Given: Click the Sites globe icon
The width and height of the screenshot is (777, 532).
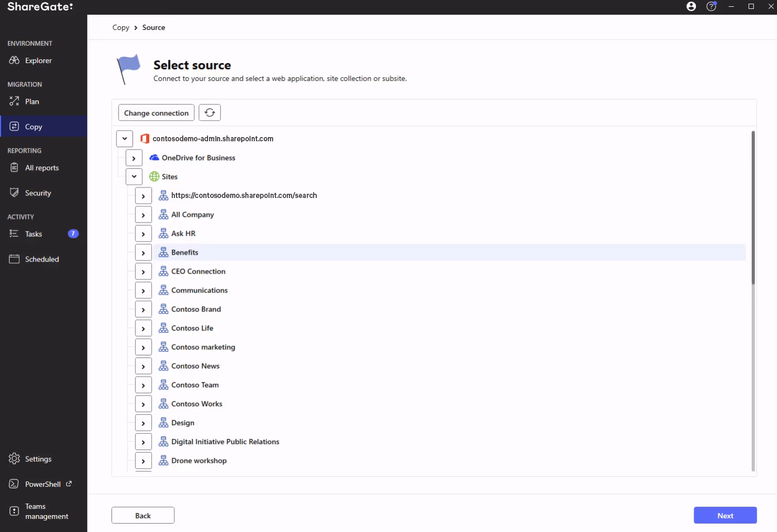Looking at the screenshot, I should coord(154,176).
